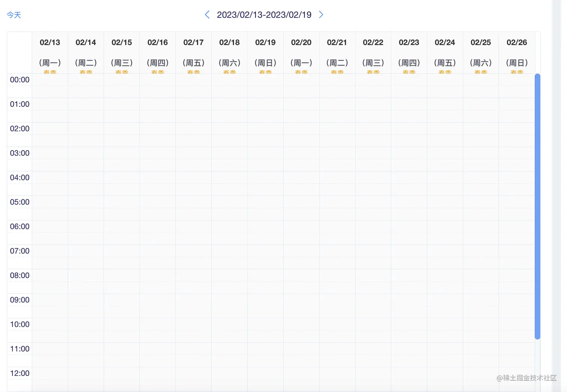Click the 10:00 time label
567x392 pixels.
click(x=19, y=325)
